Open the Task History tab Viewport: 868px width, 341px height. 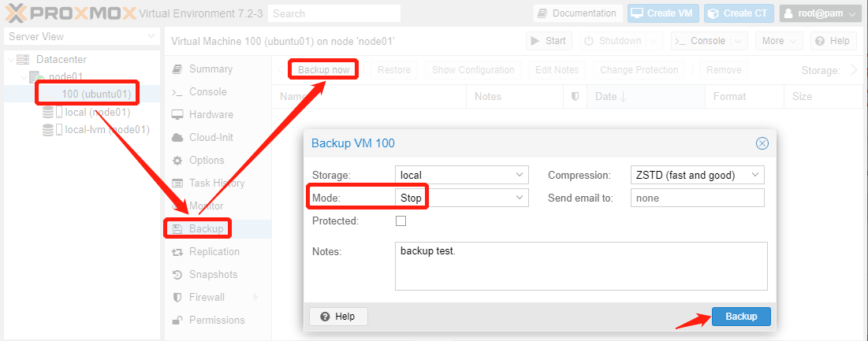[218, 183]
